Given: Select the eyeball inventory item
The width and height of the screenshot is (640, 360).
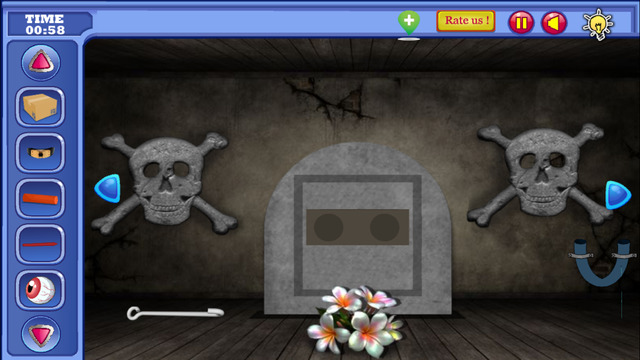Looking at the screenshot, I should [40, 290].
